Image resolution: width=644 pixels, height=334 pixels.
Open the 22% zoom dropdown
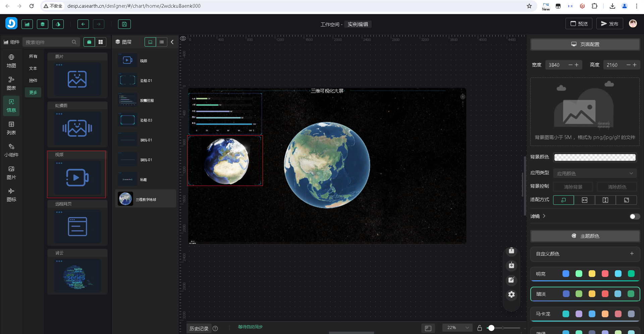[x=458, y=328]
